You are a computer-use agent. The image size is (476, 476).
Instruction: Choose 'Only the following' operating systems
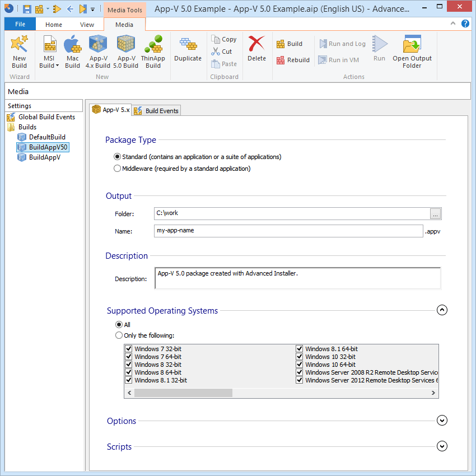click(119, 335)
